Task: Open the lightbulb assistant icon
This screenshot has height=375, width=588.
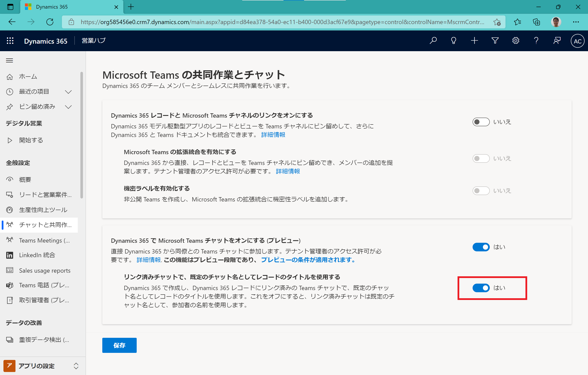Action: [453, 41]
